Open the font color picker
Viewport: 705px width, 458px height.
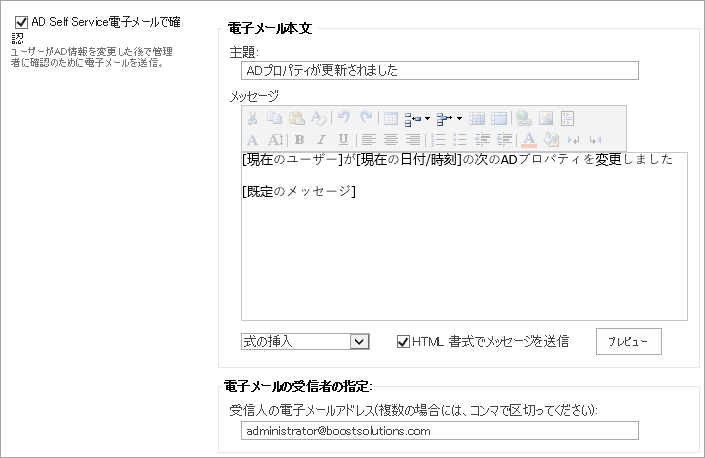(529, 140)
